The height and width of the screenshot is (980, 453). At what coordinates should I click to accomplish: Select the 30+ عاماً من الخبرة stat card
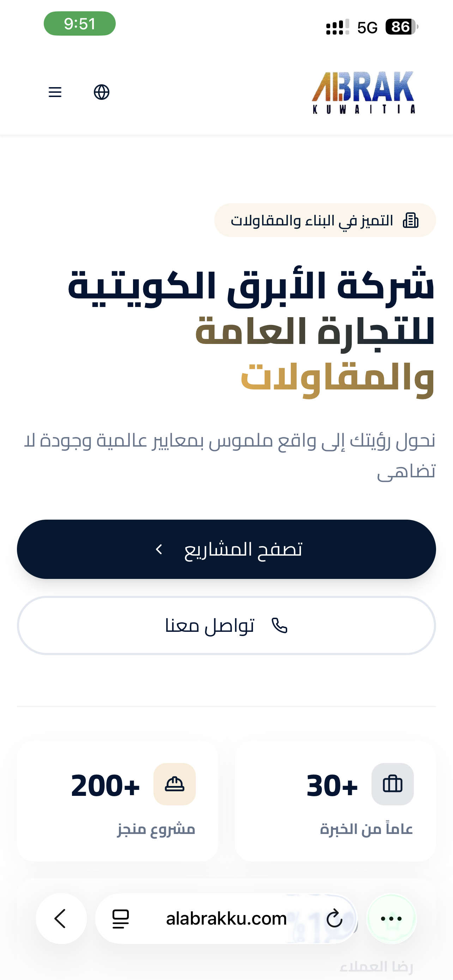click(x=336, y=801)
